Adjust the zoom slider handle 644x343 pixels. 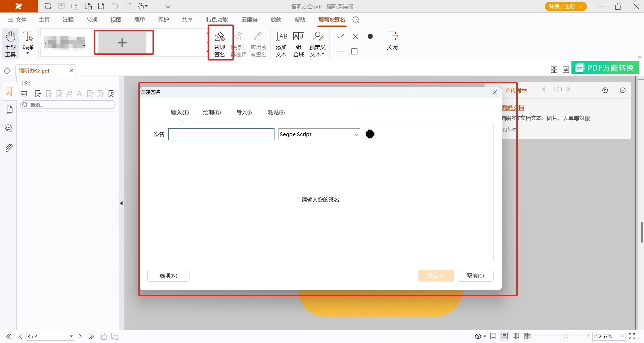tap(566, 336)
